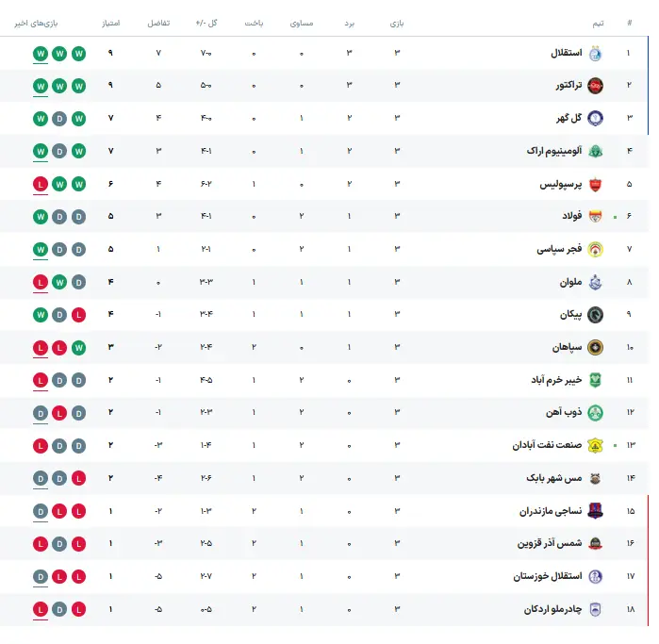Click the Zob Ahan green crest

point(595,413)
